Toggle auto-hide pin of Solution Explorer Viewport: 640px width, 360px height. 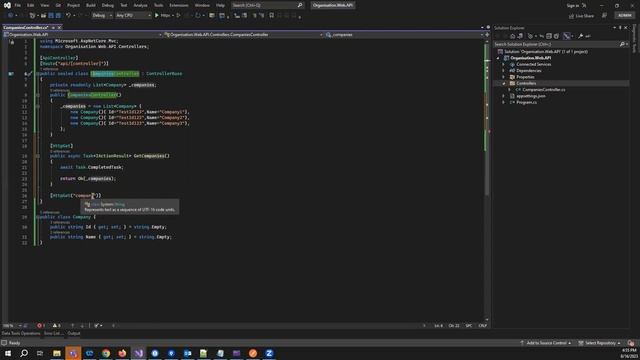point(620,28)
